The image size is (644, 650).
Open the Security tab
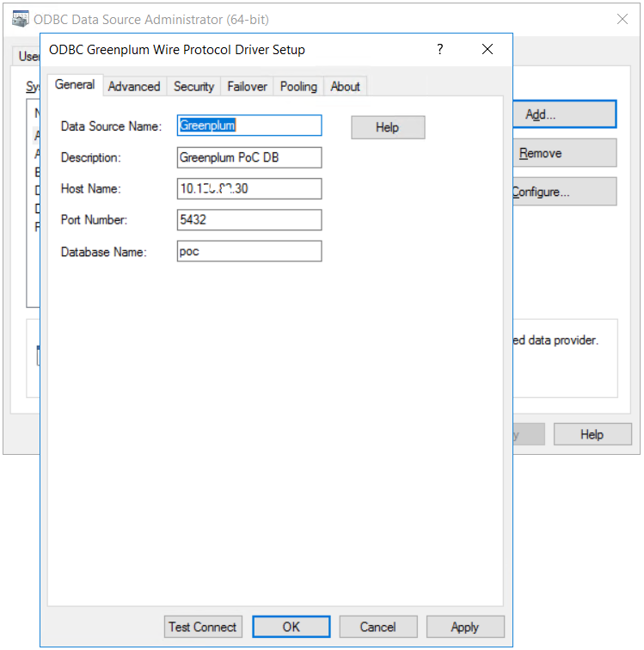tap(193, 87)
